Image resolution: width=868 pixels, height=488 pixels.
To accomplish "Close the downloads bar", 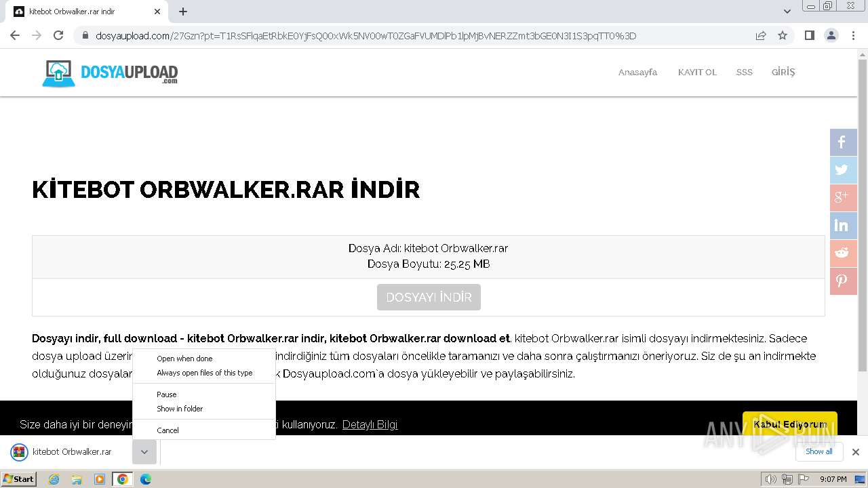I will pyautogui.click(x=856, y=452).
